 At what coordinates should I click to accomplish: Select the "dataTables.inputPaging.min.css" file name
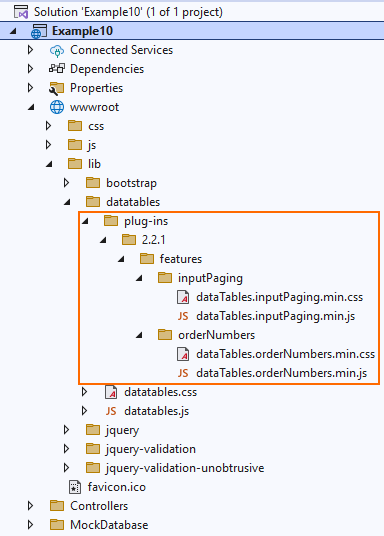279,297
